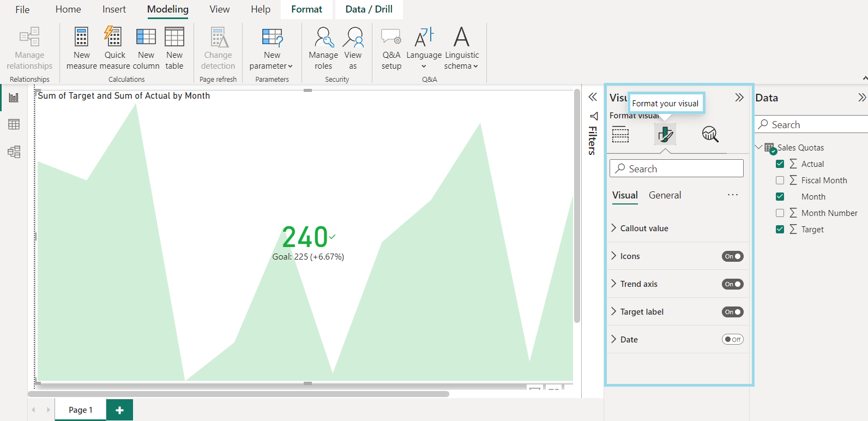Viewport: 868px width, 421px height.
Task: Switch to Insert ribbon tab
Action: (114, 9)
